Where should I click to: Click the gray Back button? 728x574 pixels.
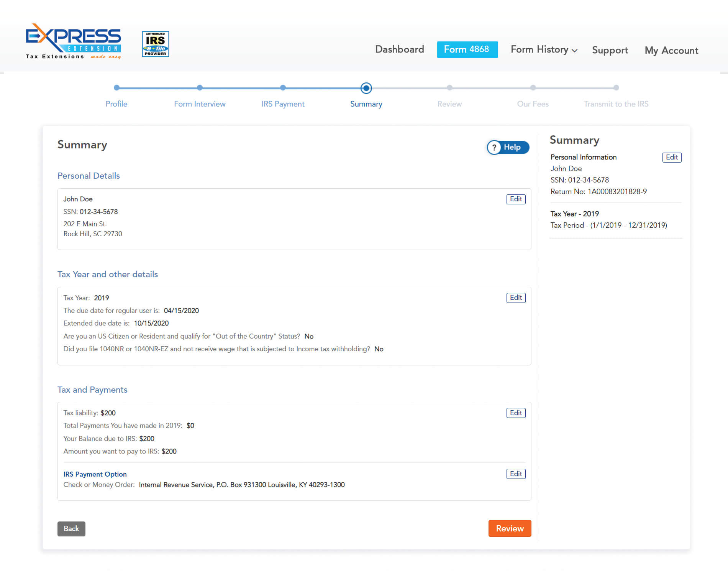[71, 529]
